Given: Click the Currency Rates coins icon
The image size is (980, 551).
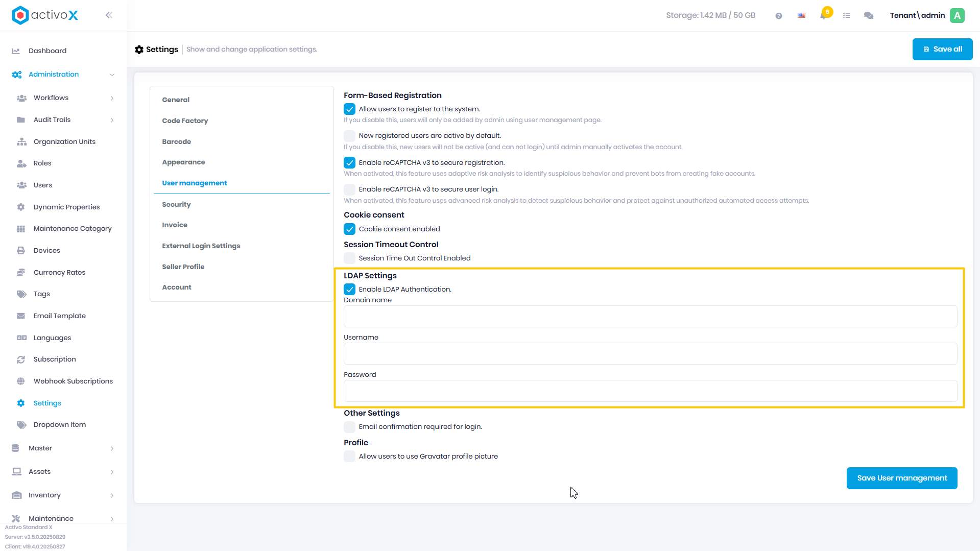Looking at the screenshot, I should pos(21,273).
